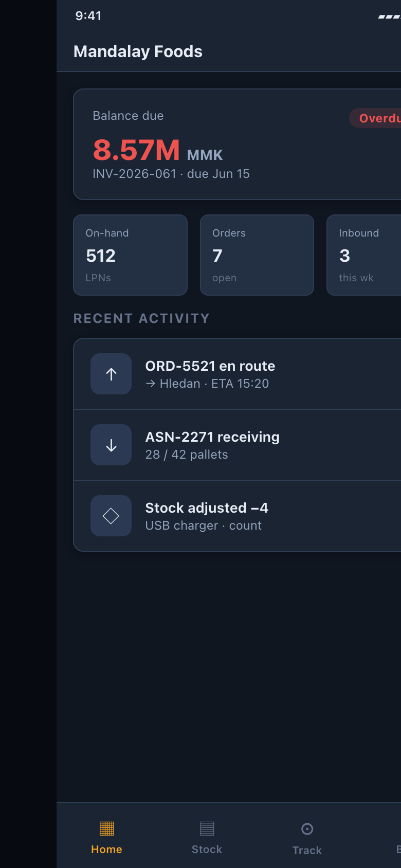Open the On-hand 512 LPNs card
The image size is (401, 868).
point(131,255)
